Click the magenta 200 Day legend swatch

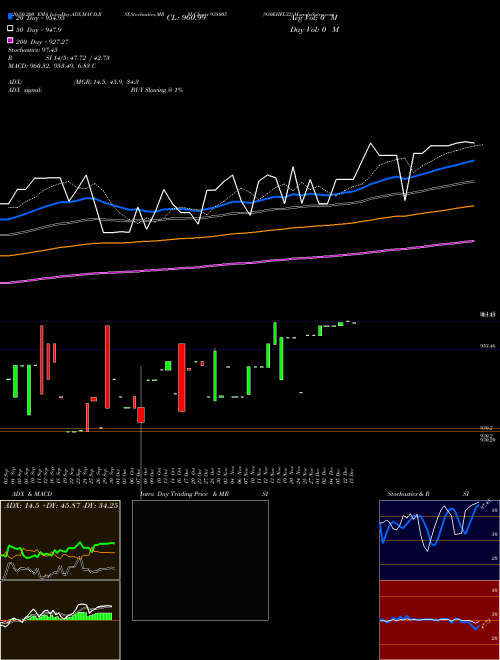11,40
